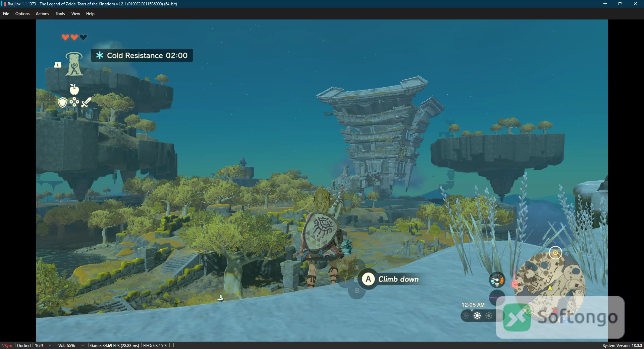This screenshot has height=349, width=644.
Task: Expand the volume dropdown arrow
Action: point(82,345)
